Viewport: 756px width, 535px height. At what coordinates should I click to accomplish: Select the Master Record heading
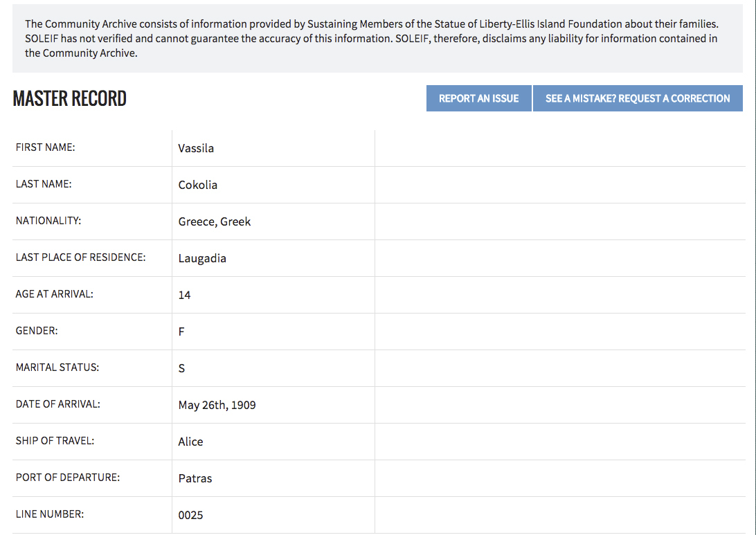pyautogui.click(x=69, y=98)
